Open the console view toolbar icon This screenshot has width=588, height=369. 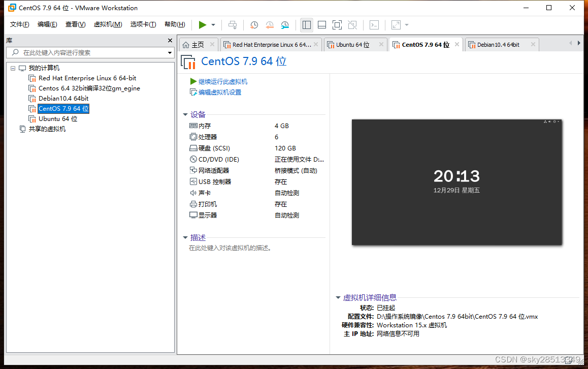pos(374,25)
